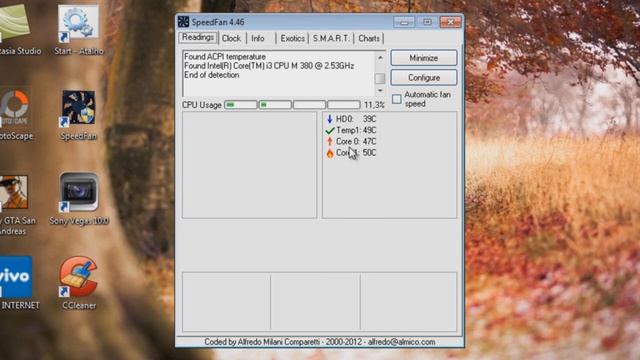Click the green checkmark beside Temp1

(330, 130)
